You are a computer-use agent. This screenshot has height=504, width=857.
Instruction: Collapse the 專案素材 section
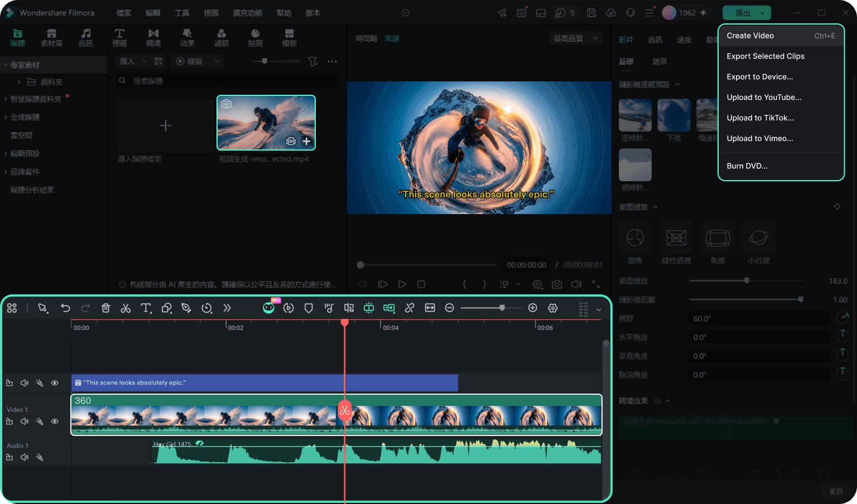[x=6, y=65]
